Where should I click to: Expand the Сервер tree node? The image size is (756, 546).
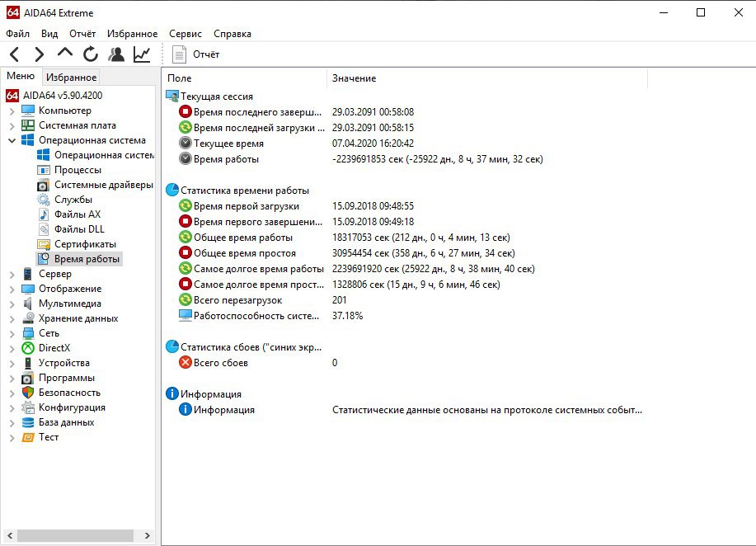12,275
